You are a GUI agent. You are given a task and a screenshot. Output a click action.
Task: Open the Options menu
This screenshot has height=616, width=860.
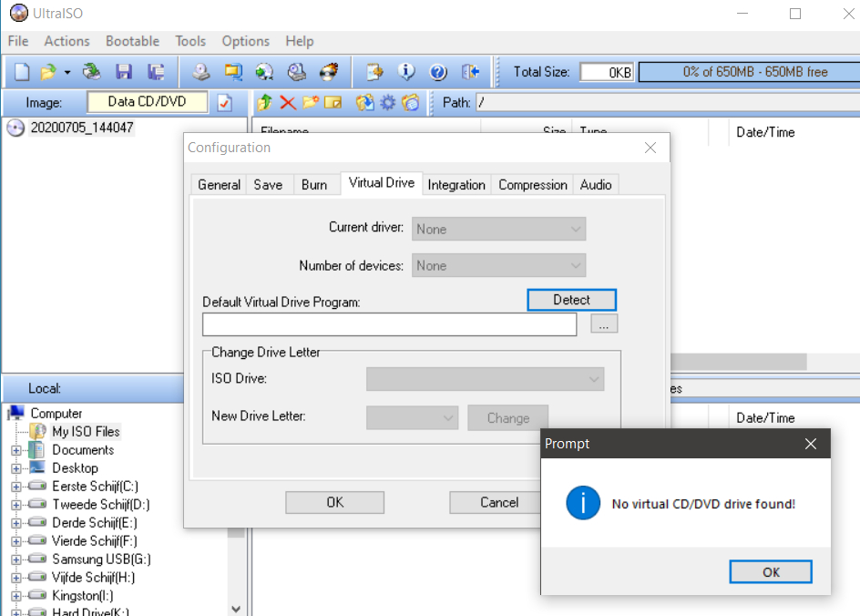[x=246, y=41]
